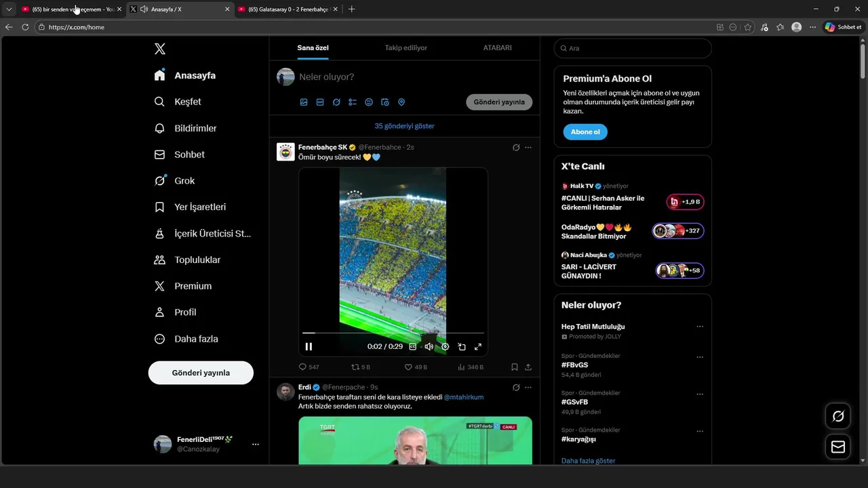Open Fenerbahçe SK profile avatar
This screenshot has width=868, height=488.
point(285,152)
